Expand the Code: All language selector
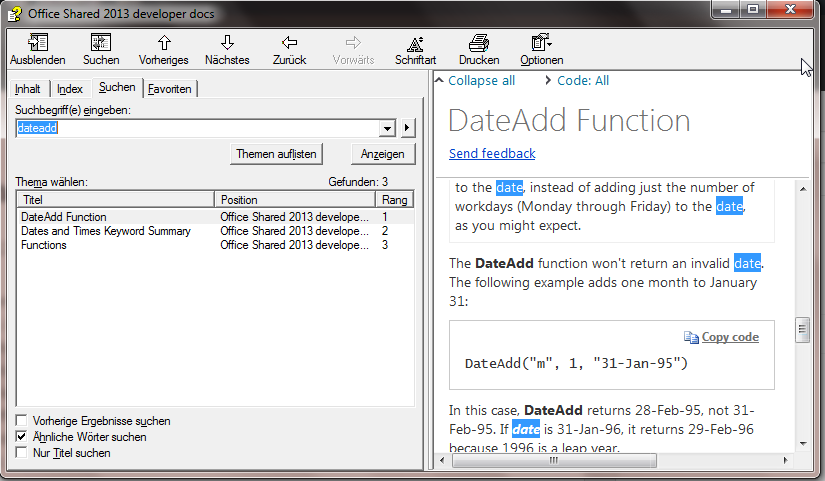The width and height of the screenshot is (825, 481). [x=577, y=81]
